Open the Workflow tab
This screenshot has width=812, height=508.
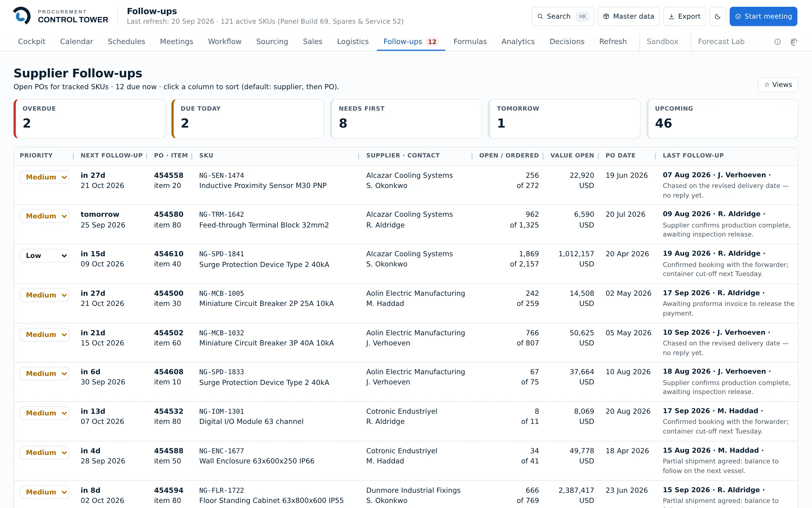point(225,42)
